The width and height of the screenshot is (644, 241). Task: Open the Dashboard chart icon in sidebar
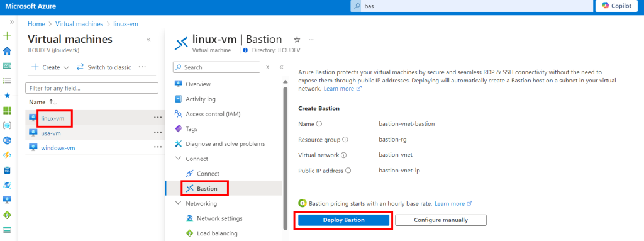pos(7,66)
